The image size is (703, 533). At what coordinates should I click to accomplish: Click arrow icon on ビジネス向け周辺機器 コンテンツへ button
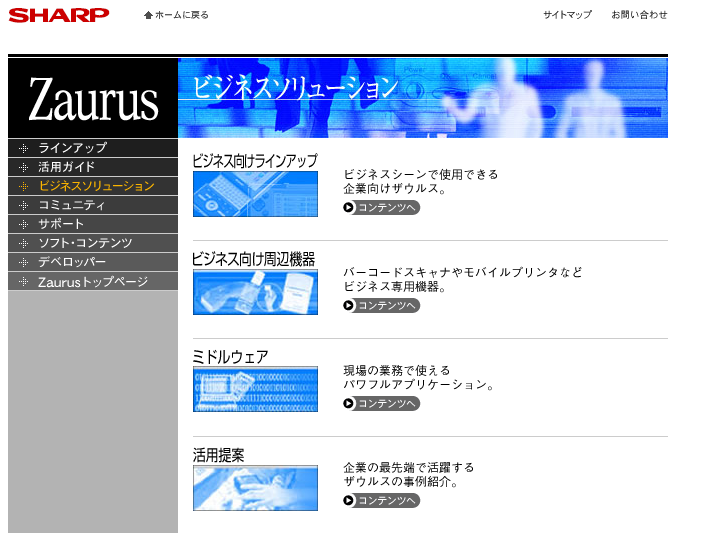349,306
